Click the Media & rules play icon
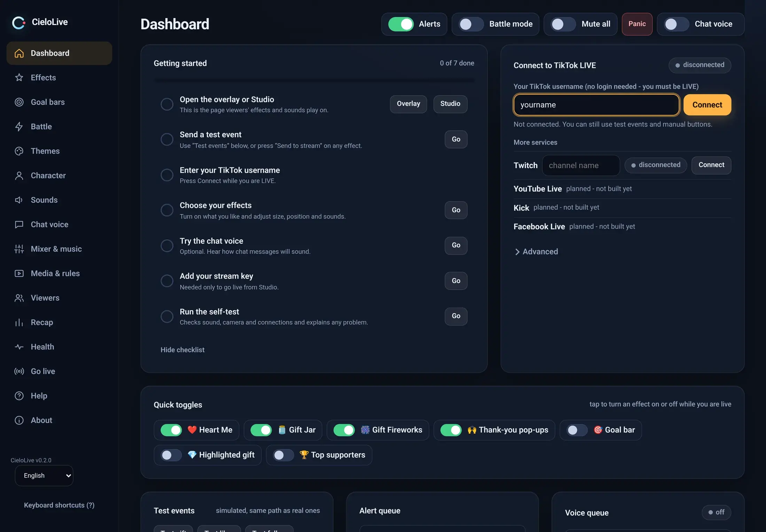Viewport: 766px width, 532px height. tap(19, 273)
